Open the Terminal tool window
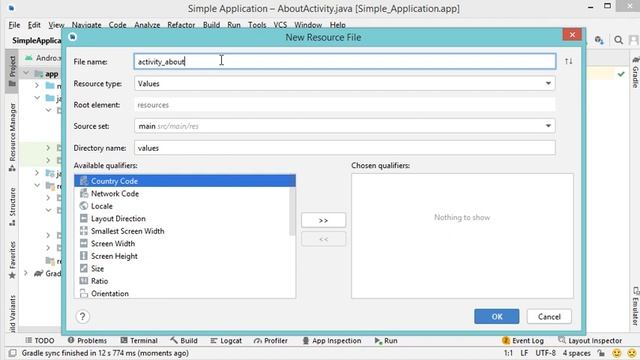The height and width of the screenshot is (360, 640). point(139,340)
